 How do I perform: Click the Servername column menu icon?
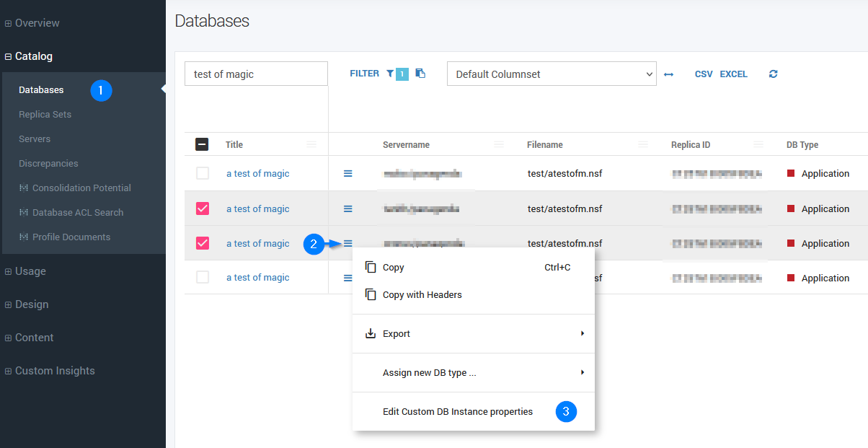coord(499,145)
